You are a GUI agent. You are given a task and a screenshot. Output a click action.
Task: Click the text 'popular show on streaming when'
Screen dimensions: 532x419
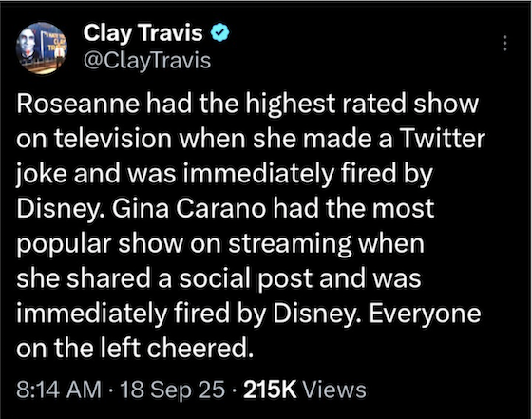[x=220, y=243]
